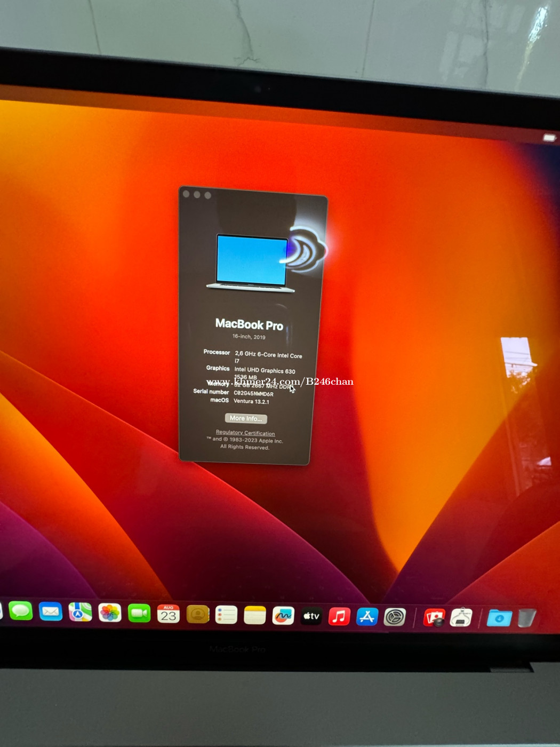
Task: Select the "Ventura 13.2.1" version text
Action: pos(252,401)
